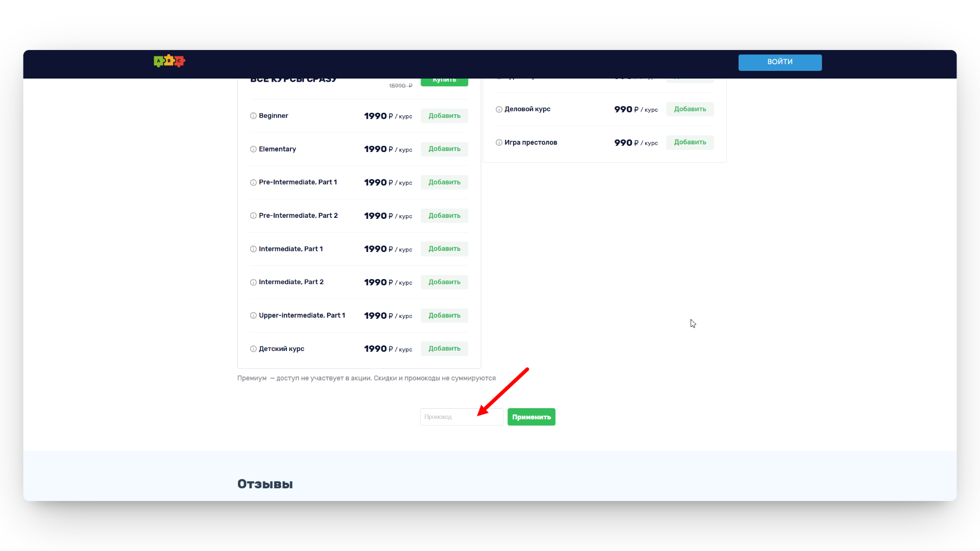Add the Деловой курс course
Screen dimensions: 980x551
coord(690,109)
